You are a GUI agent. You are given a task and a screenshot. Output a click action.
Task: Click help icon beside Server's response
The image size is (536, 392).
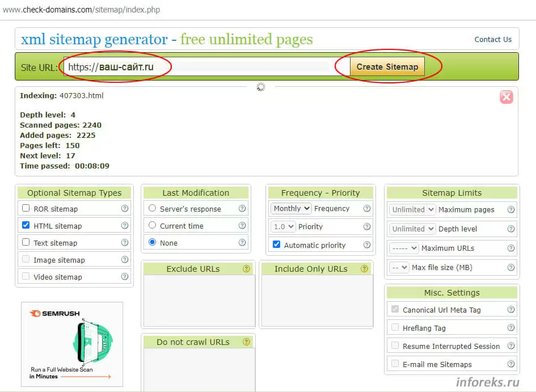click(x=242, y=209)
